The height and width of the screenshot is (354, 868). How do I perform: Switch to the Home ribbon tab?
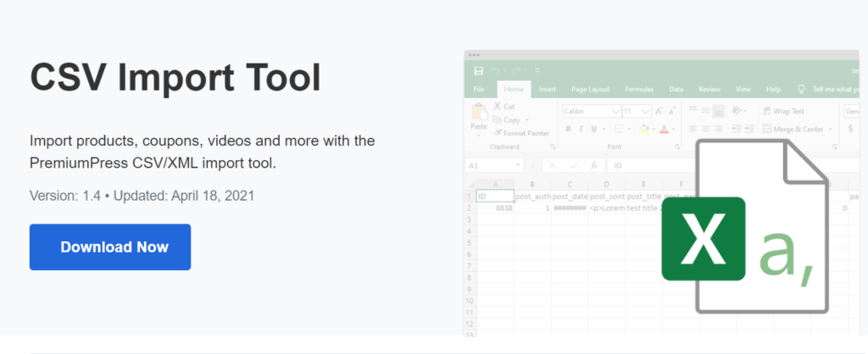(x=514, y=89)
